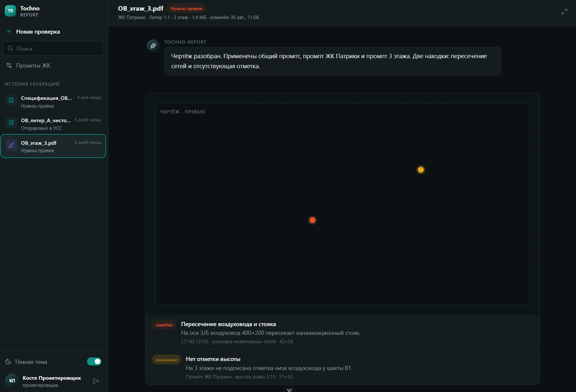Click the 'Чертёж разобран' assistant message
Image resolution: width=576 pixels, height=392 pixels.
pos(332,61)
